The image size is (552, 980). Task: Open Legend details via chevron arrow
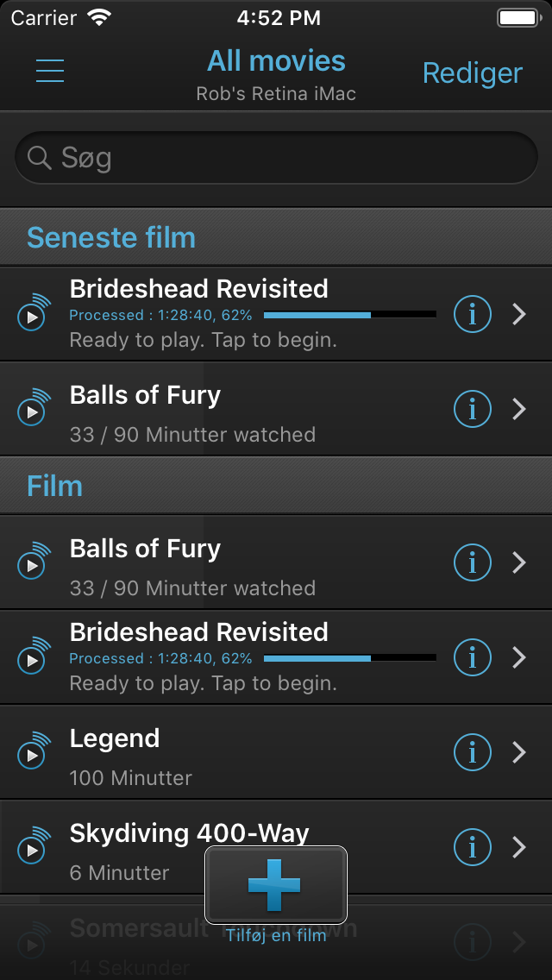click(519, 752)
